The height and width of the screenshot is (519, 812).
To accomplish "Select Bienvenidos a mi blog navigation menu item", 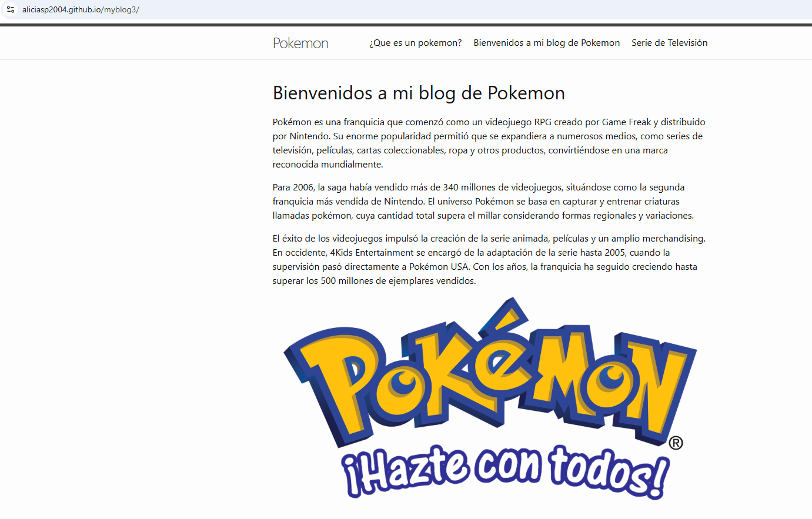I will point(546,43).
